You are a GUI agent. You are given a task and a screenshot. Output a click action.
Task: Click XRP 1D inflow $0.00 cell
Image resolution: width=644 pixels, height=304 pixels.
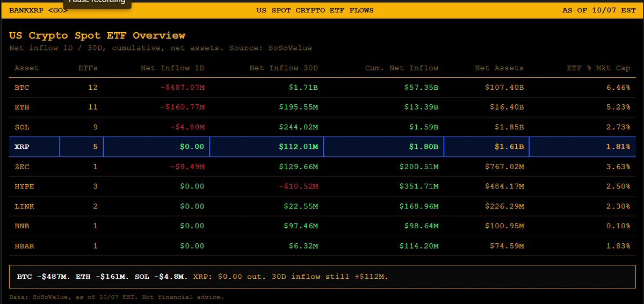pyautogui.click(x=156, y=147)
